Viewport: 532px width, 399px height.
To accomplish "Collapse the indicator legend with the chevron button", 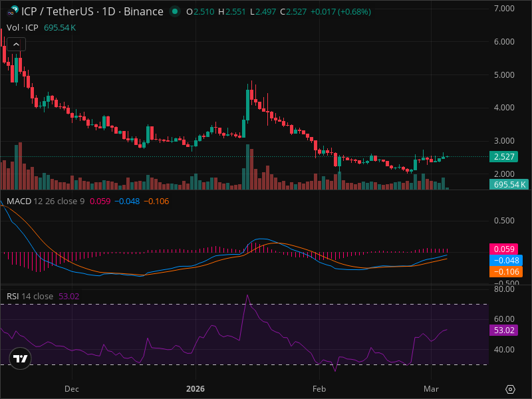I will (x=16, y=45).
